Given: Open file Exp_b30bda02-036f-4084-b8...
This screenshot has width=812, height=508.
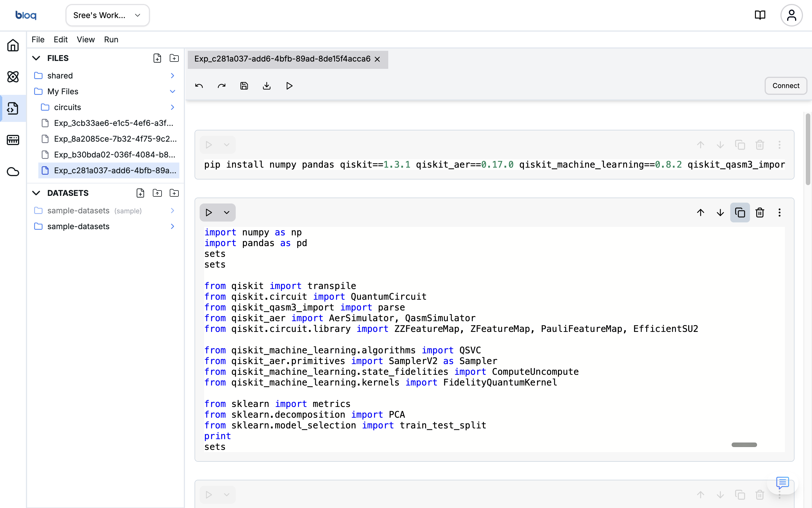Looking at the screenshot, I should (109, 155).
